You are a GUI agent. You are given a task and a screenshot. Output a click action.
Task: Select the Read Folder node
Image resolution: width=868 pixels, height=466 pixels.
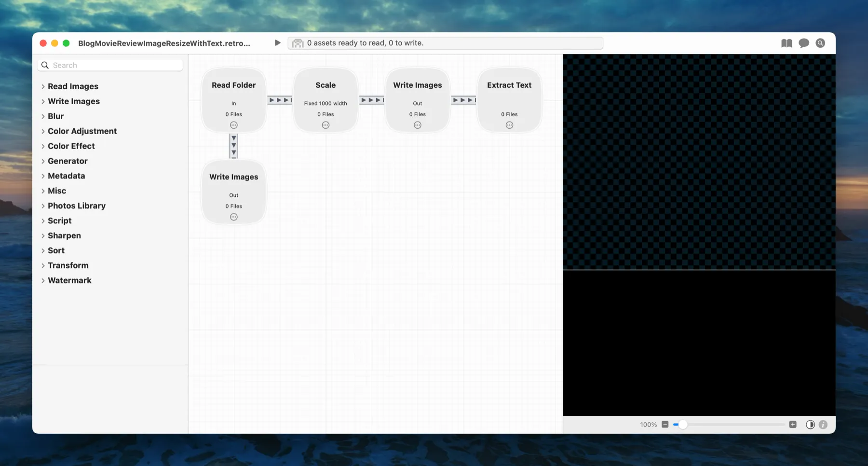[x=233, y=85]
